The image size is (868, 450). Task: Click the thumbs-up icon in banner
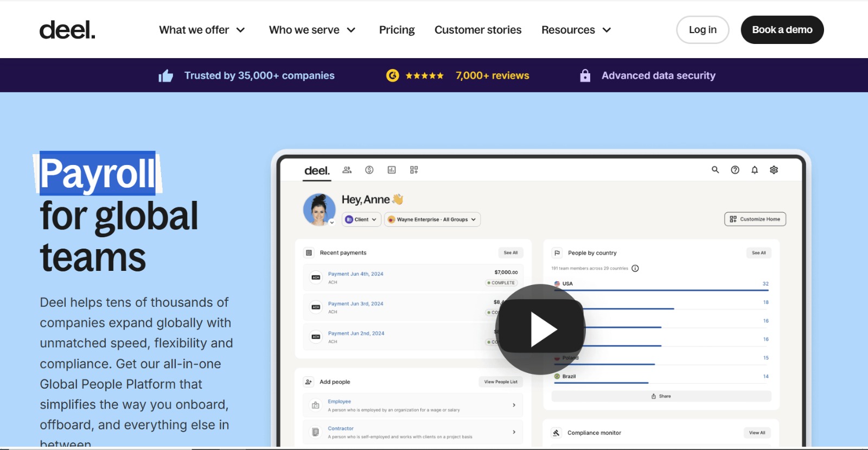[x=165, y=76]
